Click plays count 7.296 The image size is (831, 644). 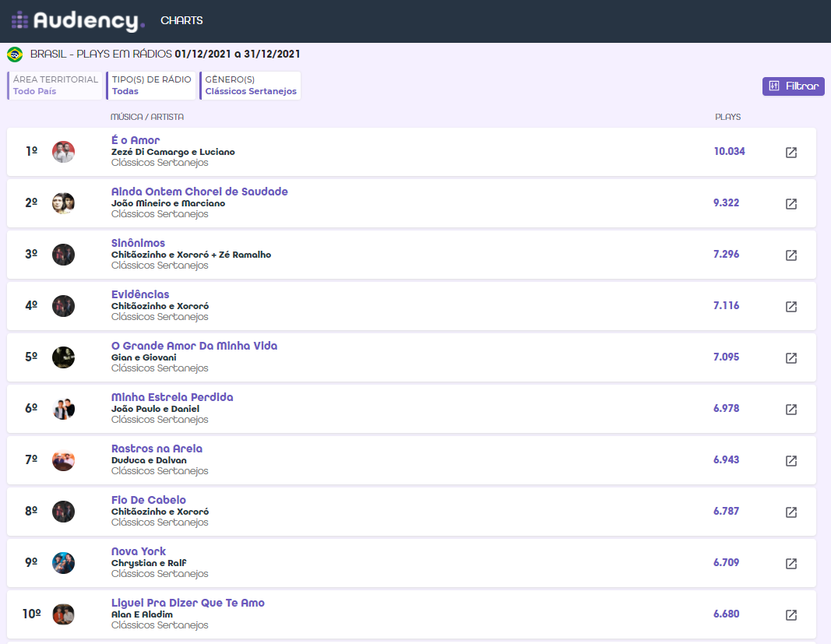point(726,255)
